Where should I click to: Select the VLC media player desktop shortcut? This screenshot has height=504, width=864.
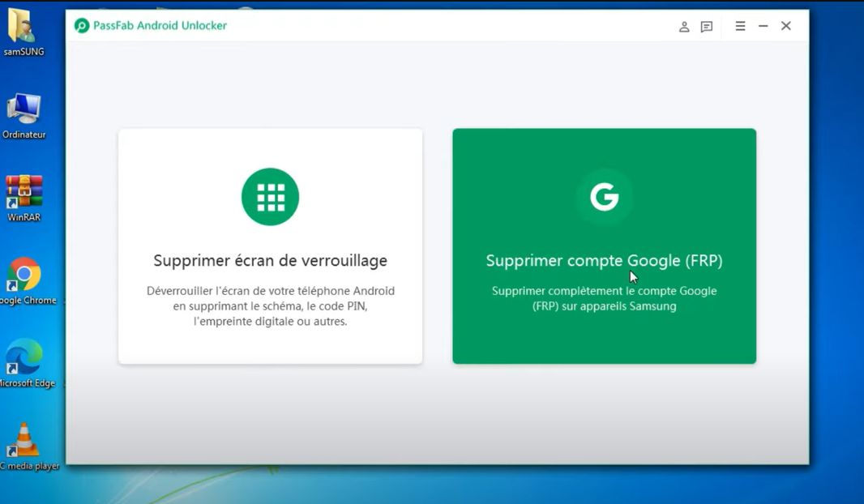click(28, 446)
